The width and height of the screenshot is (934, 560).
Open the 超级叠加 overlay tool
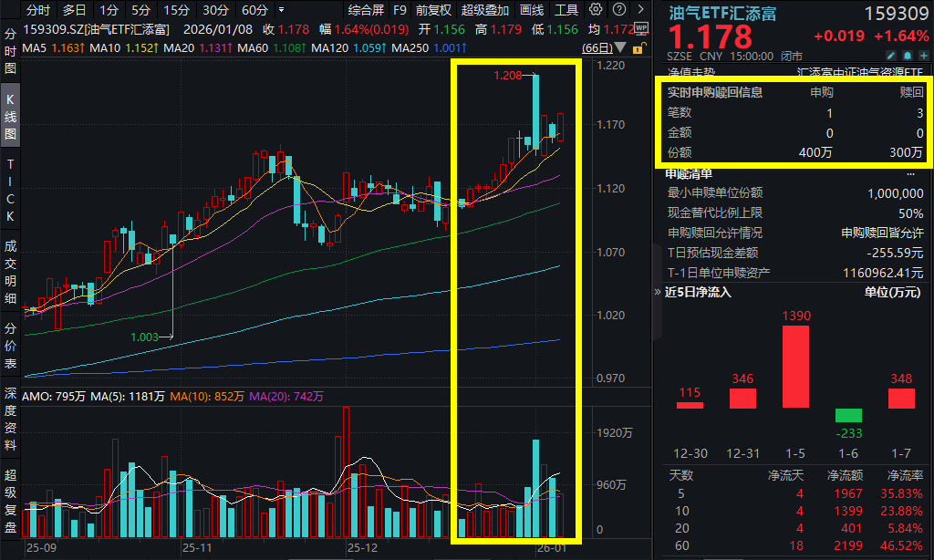(485, 10)
